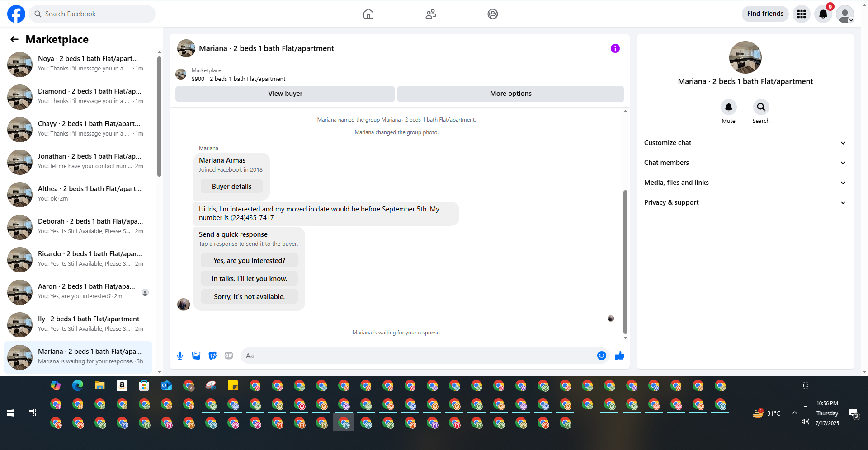
Task: Open the emoji picker smiley icon
Action: [x=602, y=356]
